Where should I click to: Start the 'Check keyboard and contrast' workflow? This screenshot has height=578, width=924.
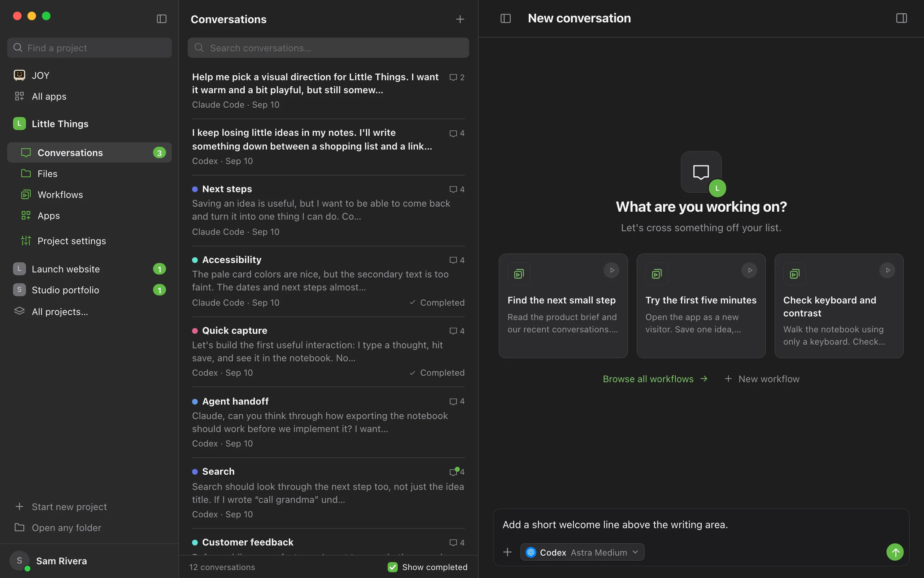tap(887, 270)
